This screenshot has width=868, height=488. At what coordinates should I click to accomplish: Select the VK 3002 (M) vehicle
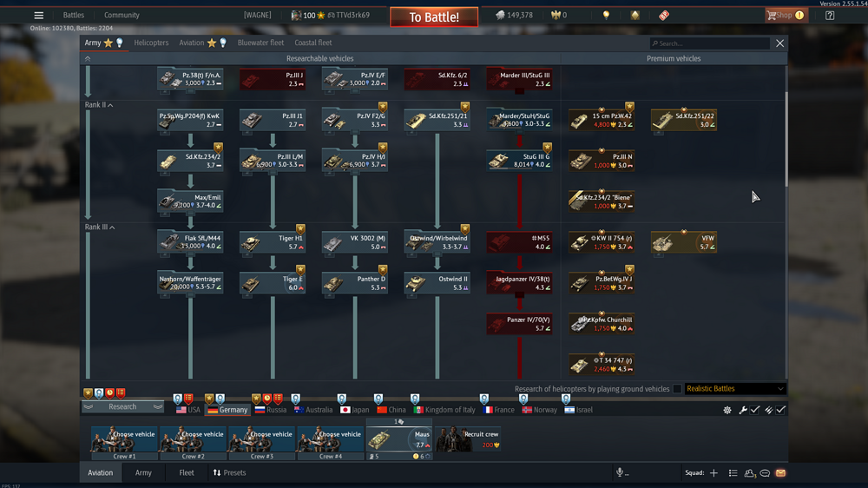[355, 242]
